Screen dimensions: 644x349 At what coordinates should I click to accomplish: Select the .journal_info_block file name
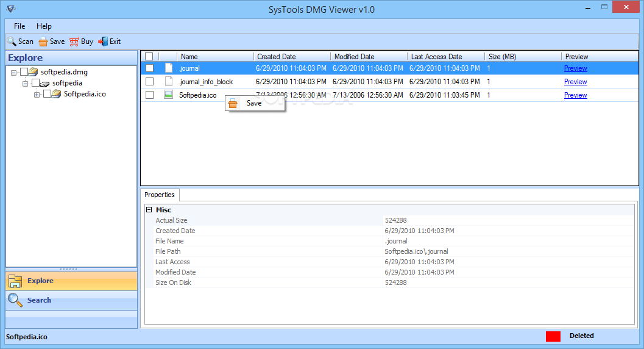(x=206, y=82)
